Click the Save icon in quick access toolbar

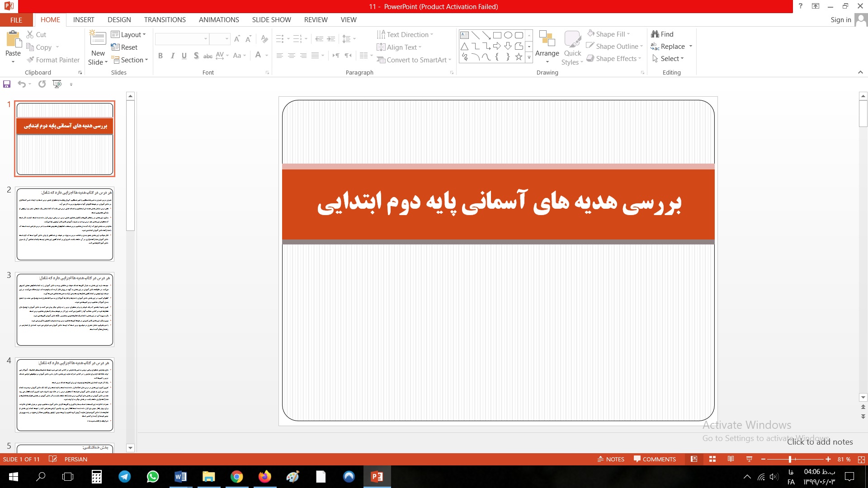[x=7, y=84]
